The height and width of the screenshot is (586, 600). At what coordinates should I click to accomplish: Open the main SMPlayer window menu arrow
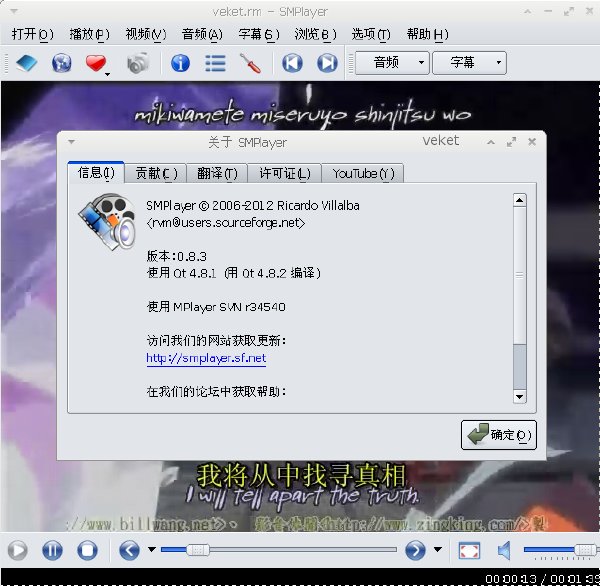pos(14,11)
